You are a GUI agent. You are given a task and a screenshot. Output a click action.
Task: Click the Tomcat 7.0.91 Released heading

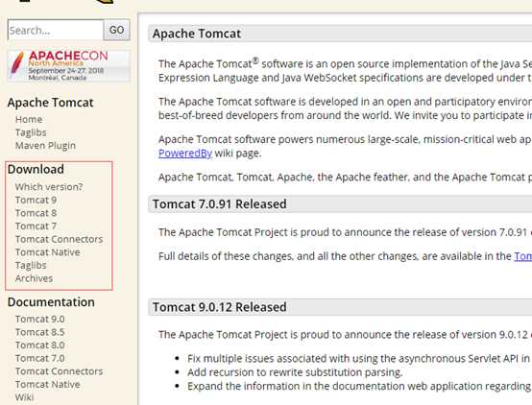pos(220,204)
